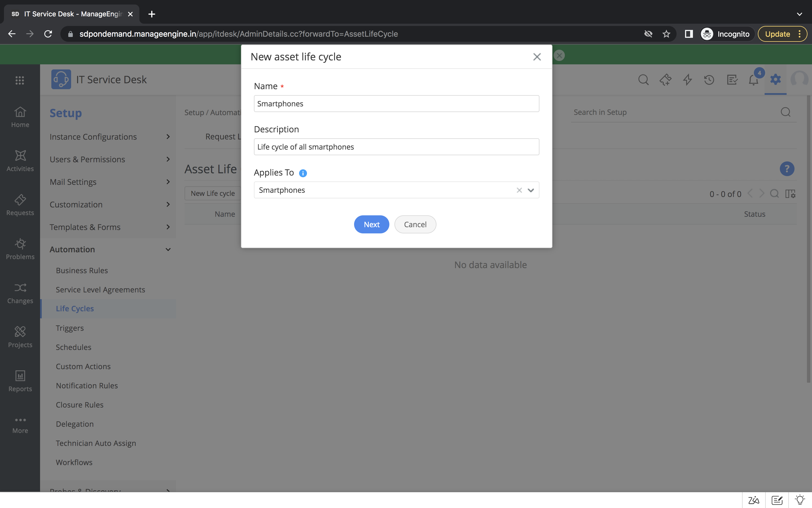Clear the Smartphones selection in Applies To

coord(519,190)
